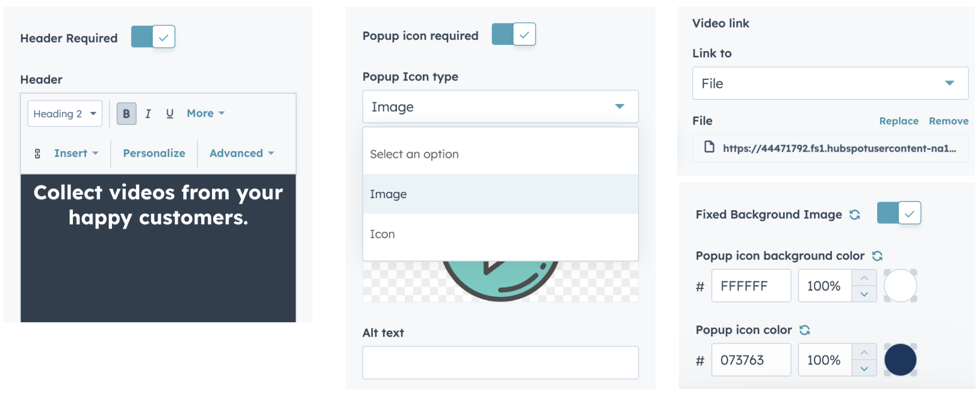Reset the Popup icon color

click(x=805, y=330)
